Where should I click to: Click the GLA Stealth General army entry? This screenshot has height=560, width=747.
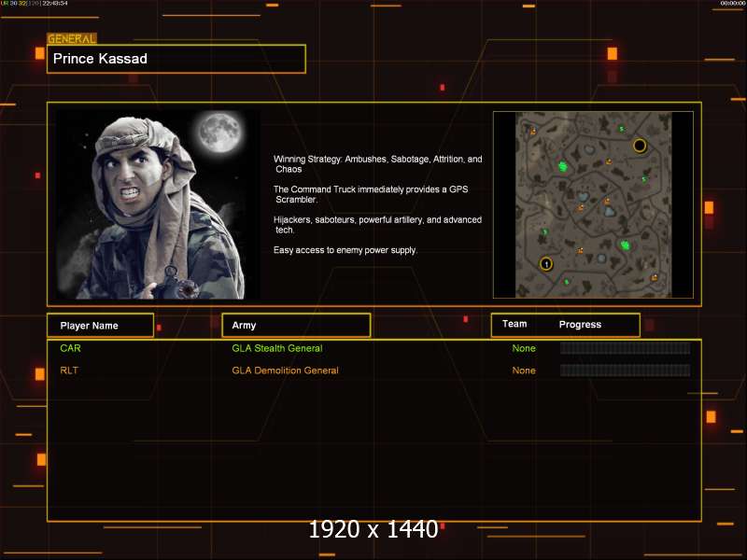pos(277,348)
